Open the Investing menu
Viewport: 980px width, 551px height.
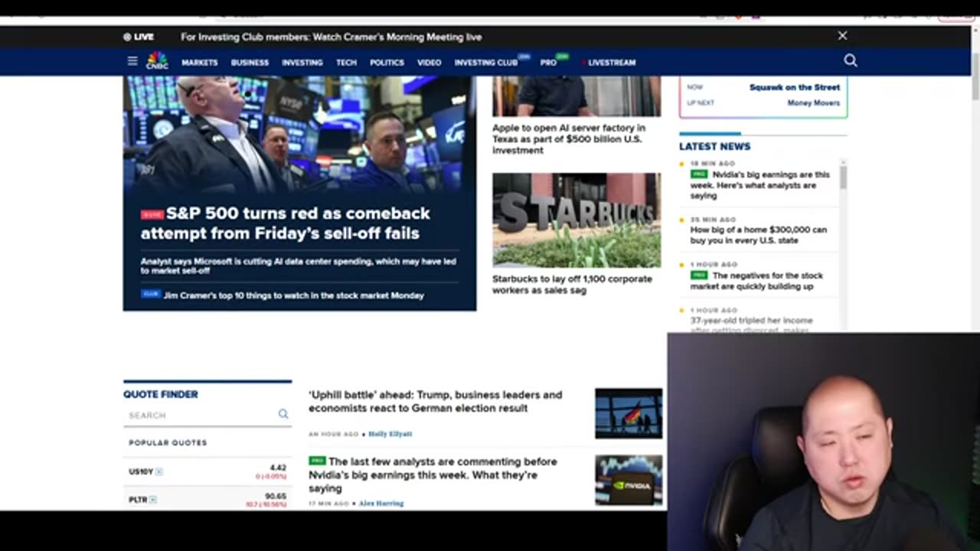tap(302, 63)
